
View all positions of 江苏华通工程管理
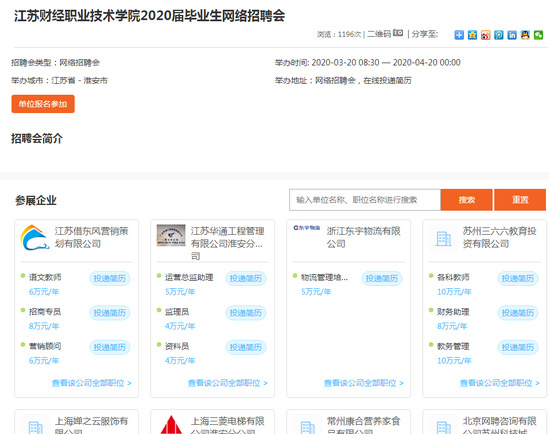[228, 383]
